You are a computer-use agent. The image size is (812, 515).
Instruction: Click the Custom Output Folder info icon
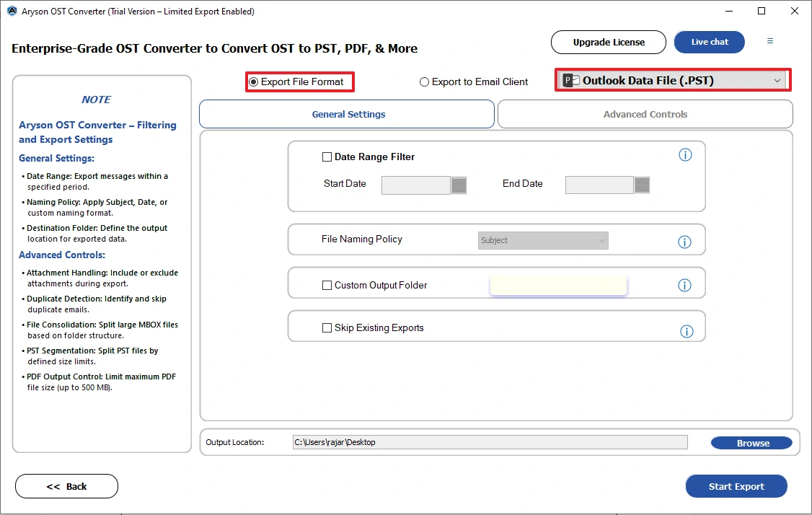click(684, 286)
